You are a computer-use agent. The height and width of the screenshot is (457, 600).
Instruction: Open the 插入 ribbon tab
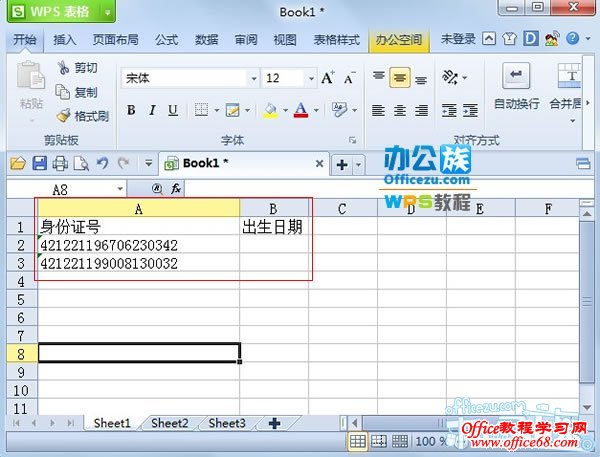tap(65, 39)
